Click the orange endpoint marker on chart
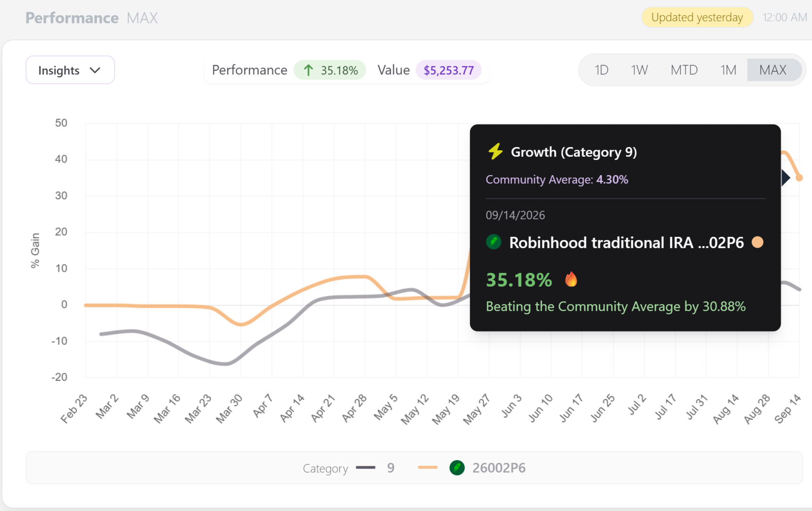This screenshot has height=511, width=812. [x=799, y=178]
